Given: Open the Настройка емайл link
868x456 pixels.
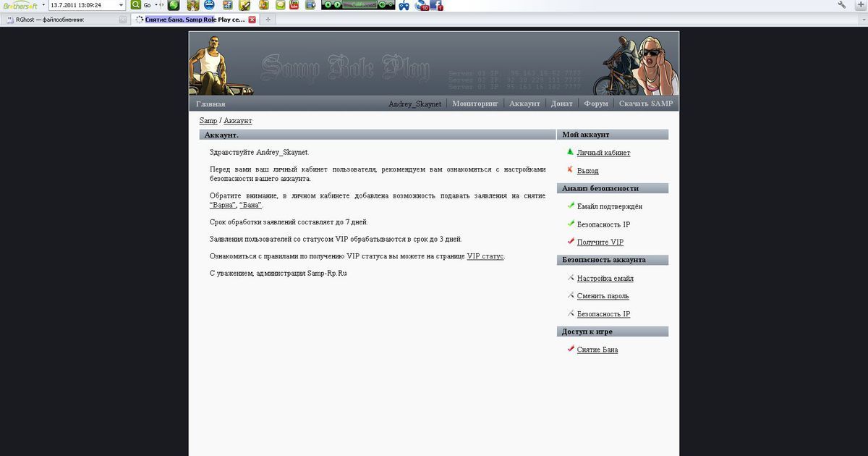Looking at the screenshot, I should click(605, 279).
